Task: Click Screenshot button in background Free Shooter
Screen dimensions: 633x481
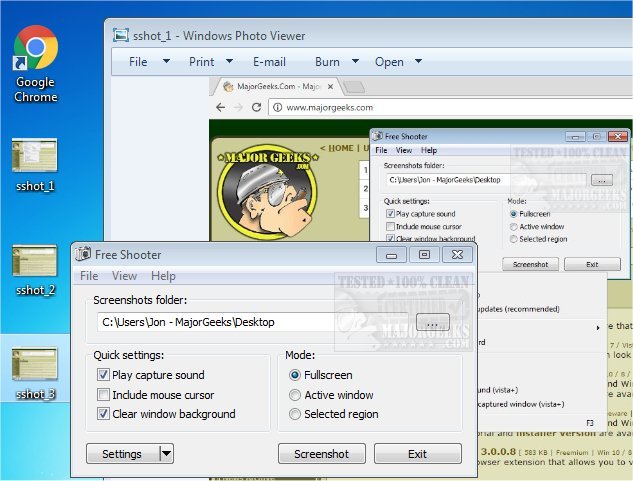Action: 530,265
